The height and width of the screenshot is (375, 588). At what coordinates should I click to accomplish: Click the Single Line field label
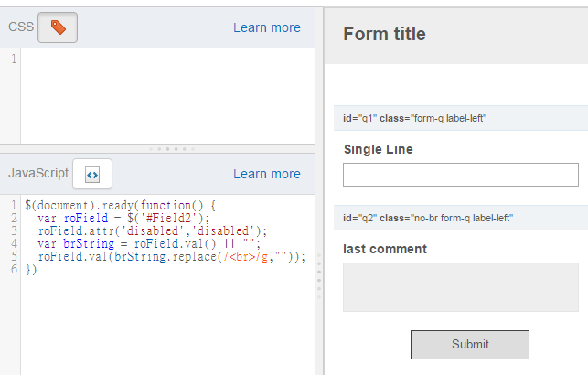379,149
